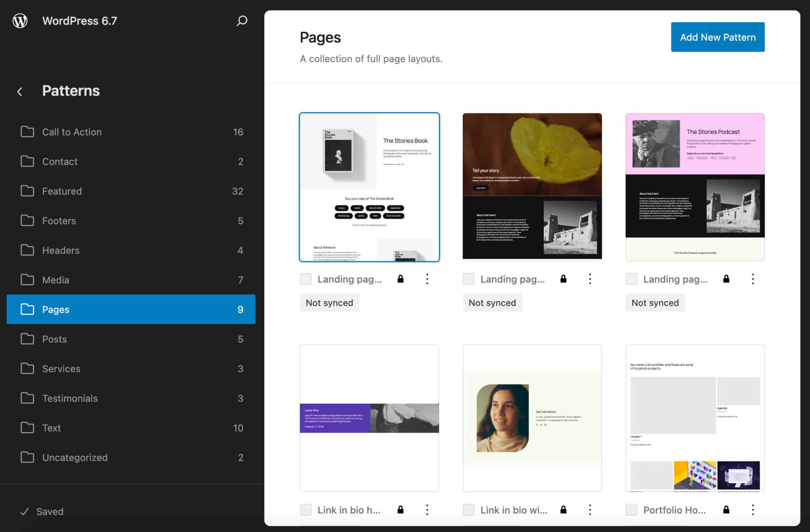Viewport: 810px width, 532px height.
Task: Switch to the Testimonials category
Action: tap(70, 398)
